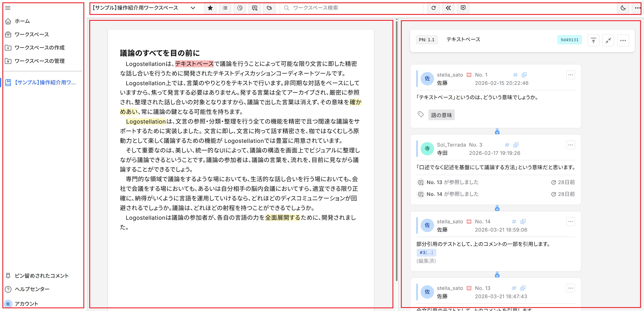
Task: Toggle dark mode with the moon icon
Action: click(x=623, y=8)
